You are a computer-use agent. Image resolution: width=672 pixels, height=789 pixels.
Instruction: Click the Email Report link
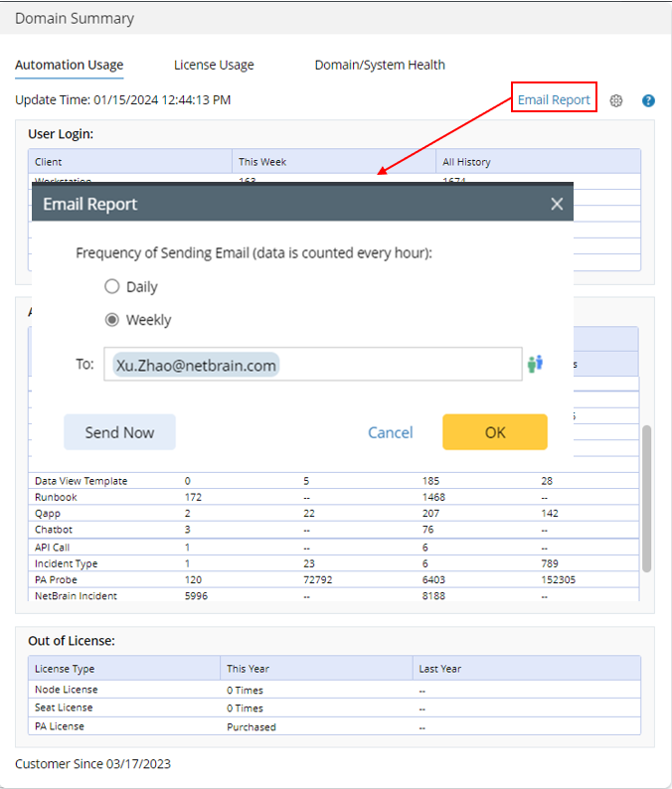(x=554, y=99)
